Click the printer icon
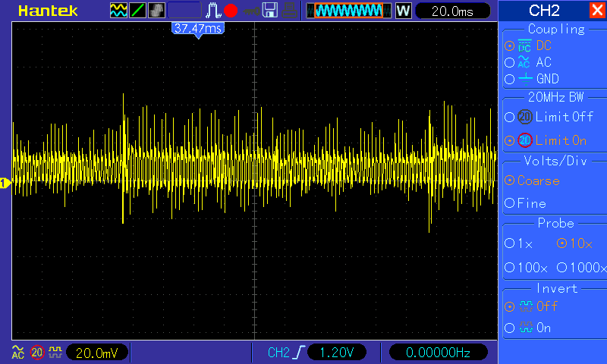Viewport: 607px width, 364px height. [x=289, y=11]
